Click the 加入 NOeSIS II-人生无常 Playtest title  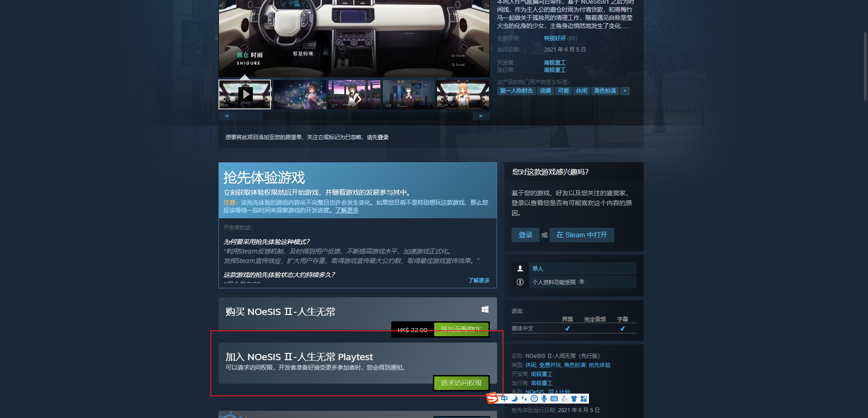299,357
